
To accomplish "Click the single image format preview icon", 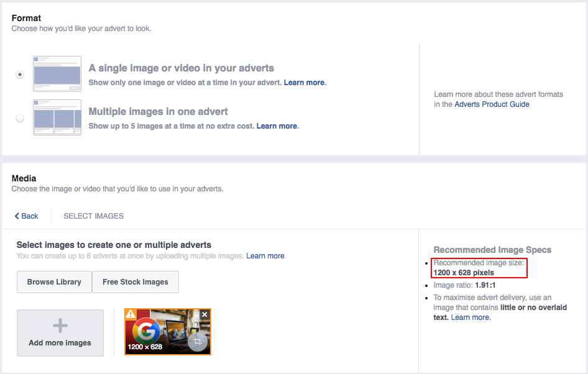I will point(57,74).
